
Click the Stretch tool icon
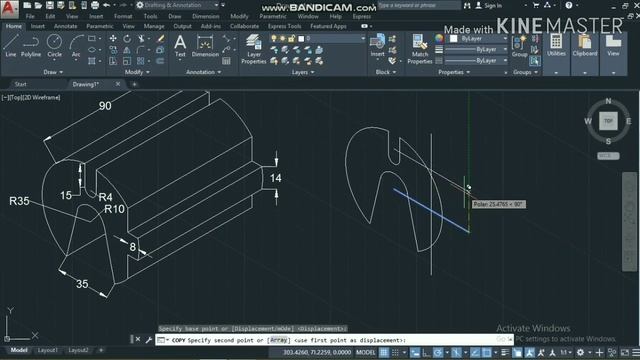coord(113,61)
